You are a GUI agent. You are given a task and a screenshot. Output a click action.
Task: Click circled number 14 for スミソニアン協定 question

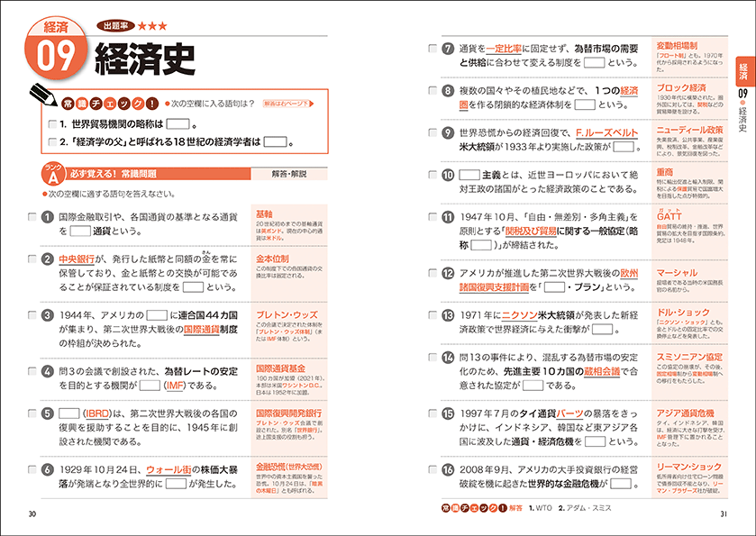pos(448,357)
